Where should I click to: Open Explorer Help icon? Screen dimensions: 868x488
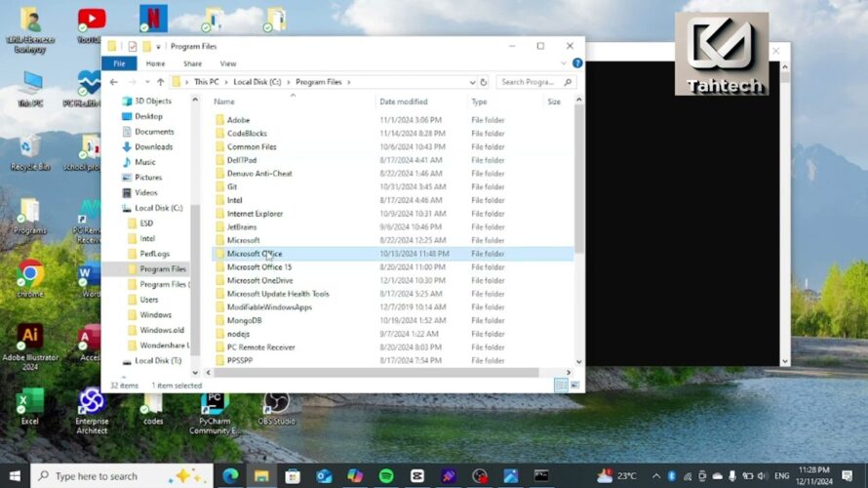tap(577, 63)
